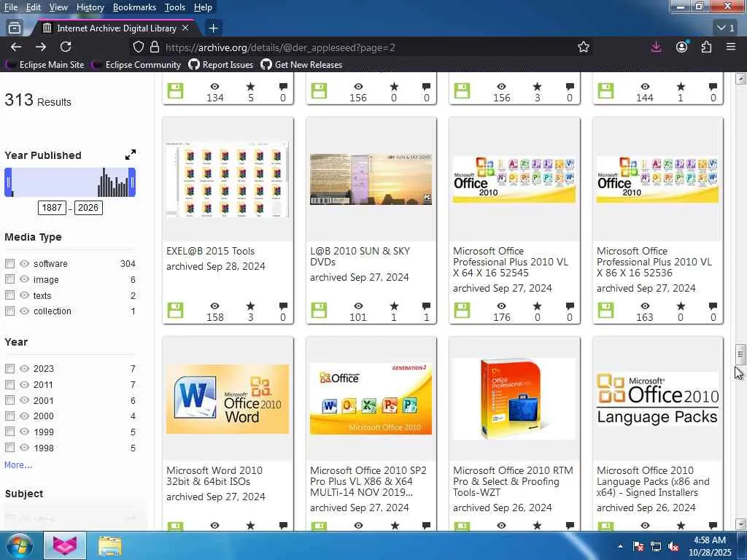The height and width of the screenshot is (560, 747).
Task: Open the File Explorer taskbar icon
Action: [x=109, y=545]
